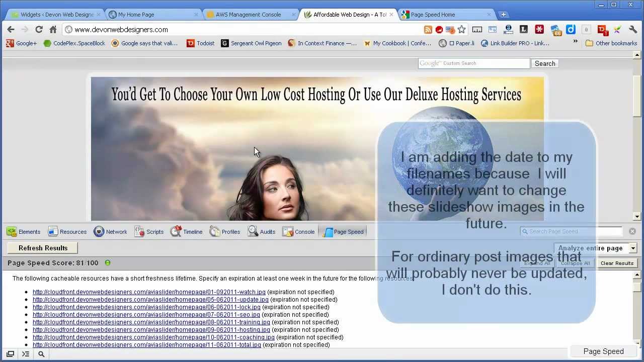Click the green score indicator dot

point(108,262)
